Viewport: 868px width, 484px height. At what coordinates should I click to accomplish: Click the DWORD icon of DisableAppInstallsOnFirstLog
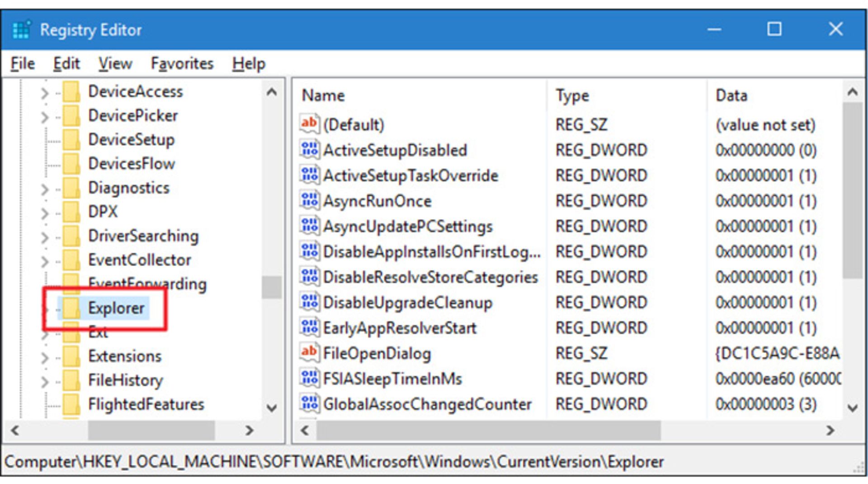click(310, 251)
